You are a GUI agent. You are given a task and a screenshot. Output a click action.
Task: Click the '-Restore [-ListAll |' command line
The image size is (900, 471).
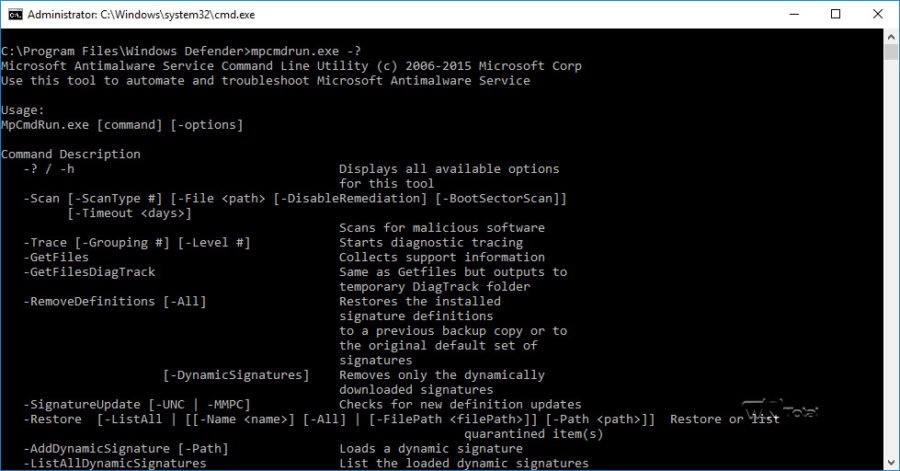click(x=339, y=419)
